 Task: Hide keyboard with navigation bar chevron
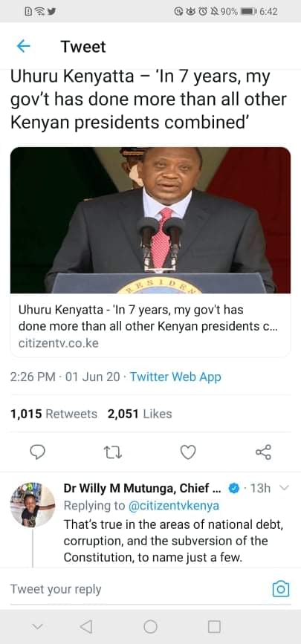pos(37,627)
